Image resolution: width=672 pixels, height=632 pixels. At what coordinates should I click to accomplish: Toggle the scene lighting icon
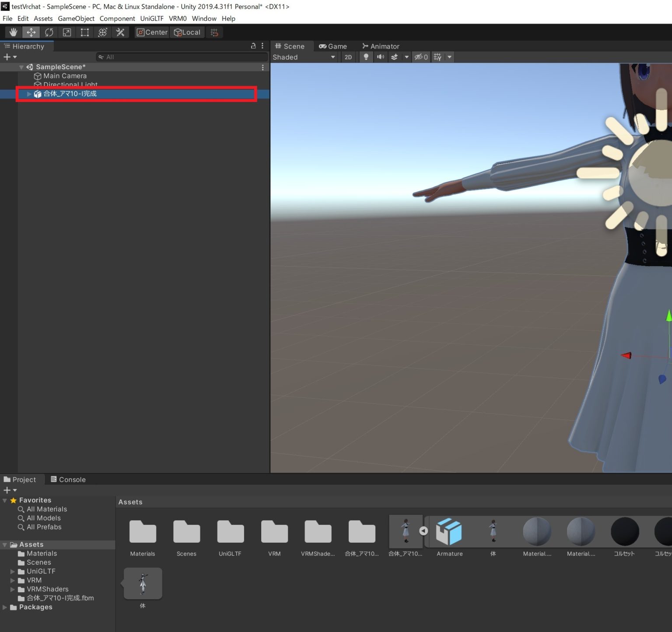coord(366,57)
